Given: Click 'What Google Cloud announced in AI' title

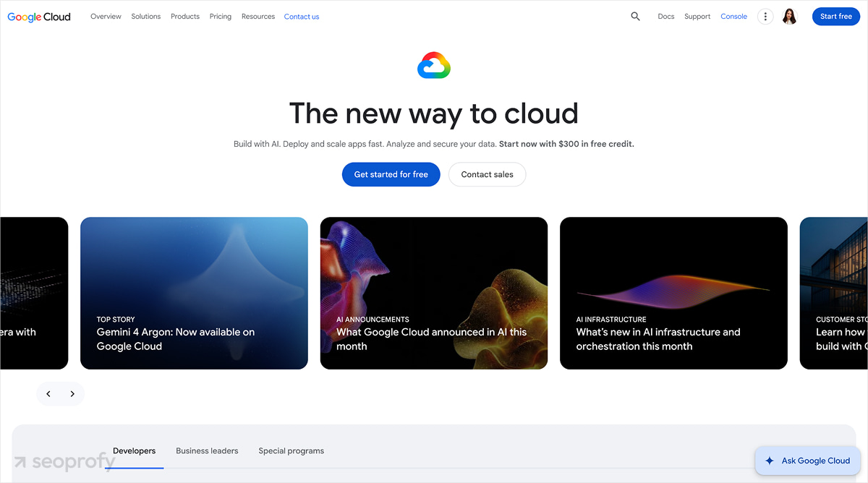Looking at the screenshot, I should click(431, 339).
